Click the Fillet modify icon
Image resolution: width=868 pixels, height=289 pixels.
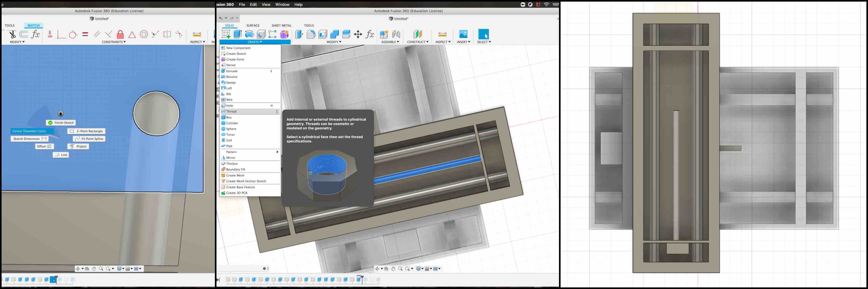coord(311,34)
